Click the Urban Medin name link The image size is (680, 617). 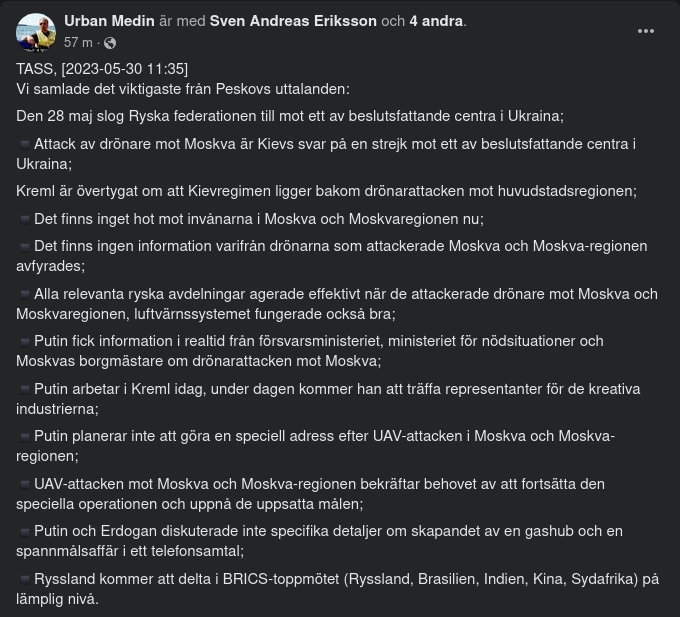tap(109, 21)
